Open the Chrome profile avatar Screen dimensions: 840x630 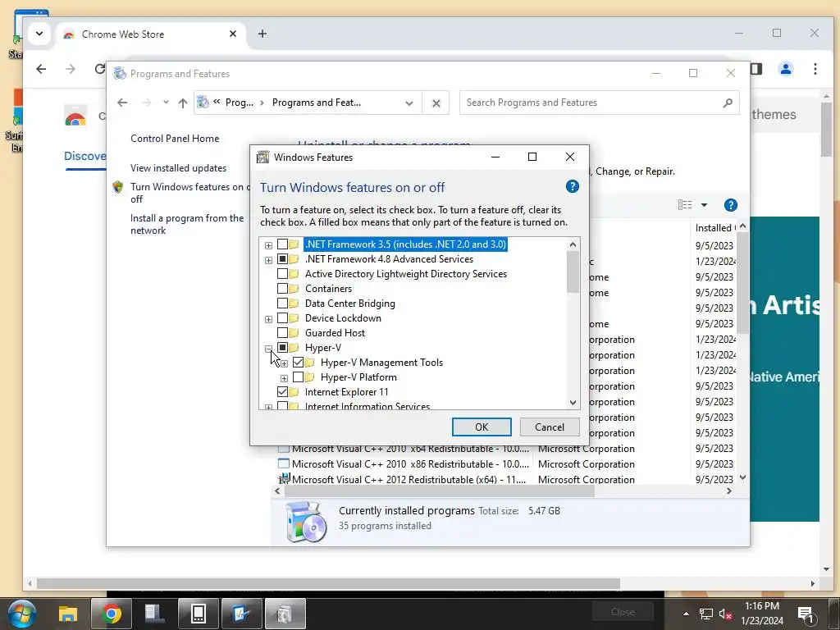[x=785, y=69]
